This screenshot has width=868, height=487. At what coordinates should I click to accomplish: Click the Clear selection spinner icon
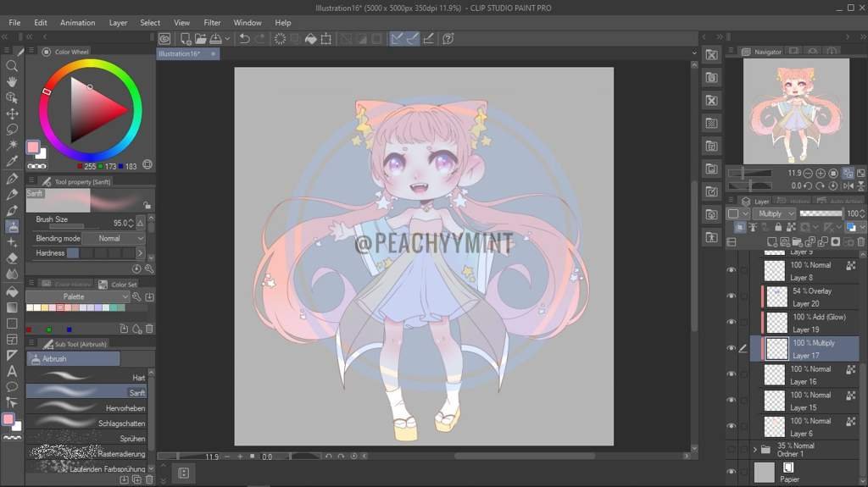coord(280,39)
